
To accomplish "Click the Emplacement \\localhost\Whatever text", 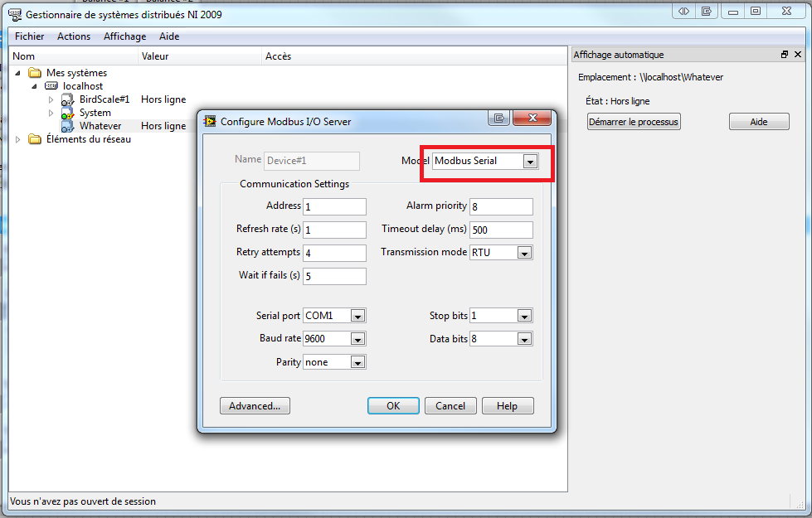I will coord(650,77).
